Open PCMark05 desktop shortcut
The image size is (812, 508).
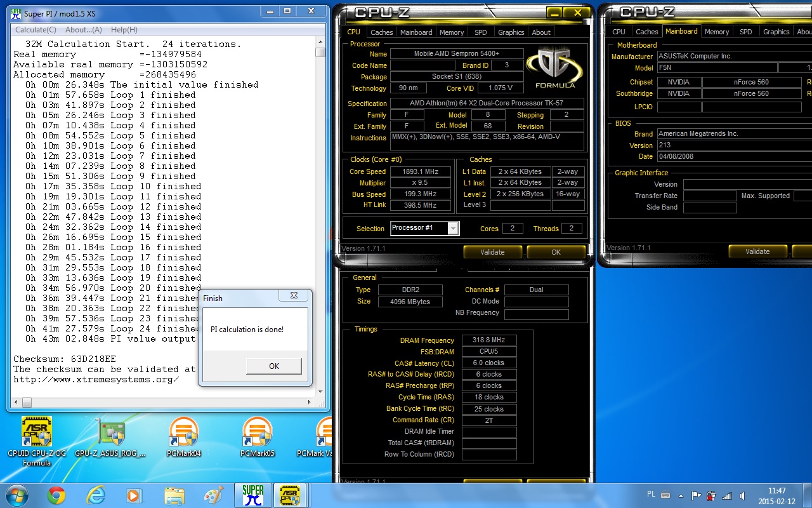pyautogui.click(x=257, y=438)
